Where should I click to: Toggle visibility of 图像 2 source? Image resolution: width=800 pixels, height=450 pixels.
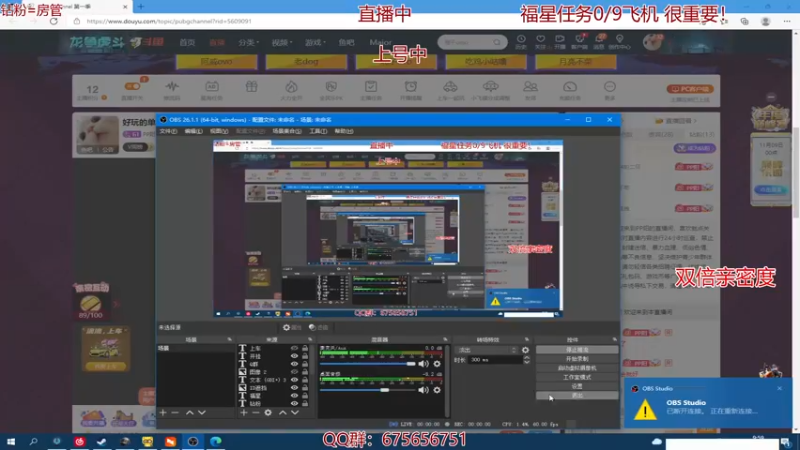(294, 372)
